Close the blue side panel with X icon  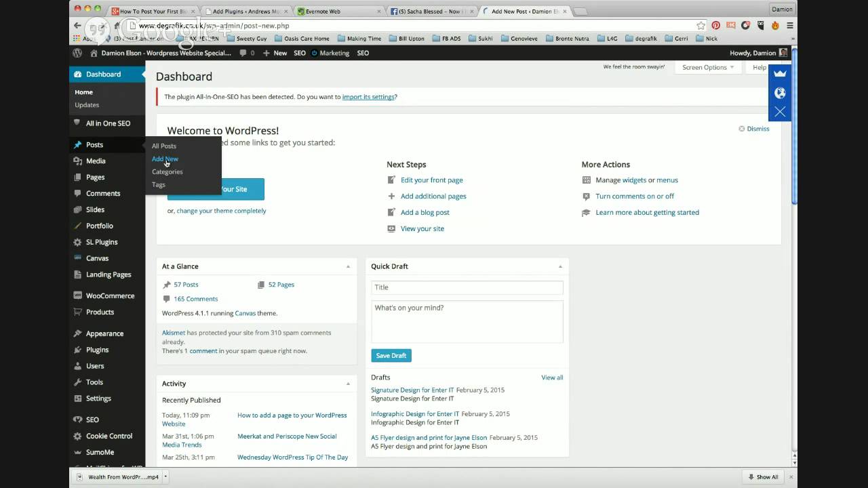[x=780, y=112]
